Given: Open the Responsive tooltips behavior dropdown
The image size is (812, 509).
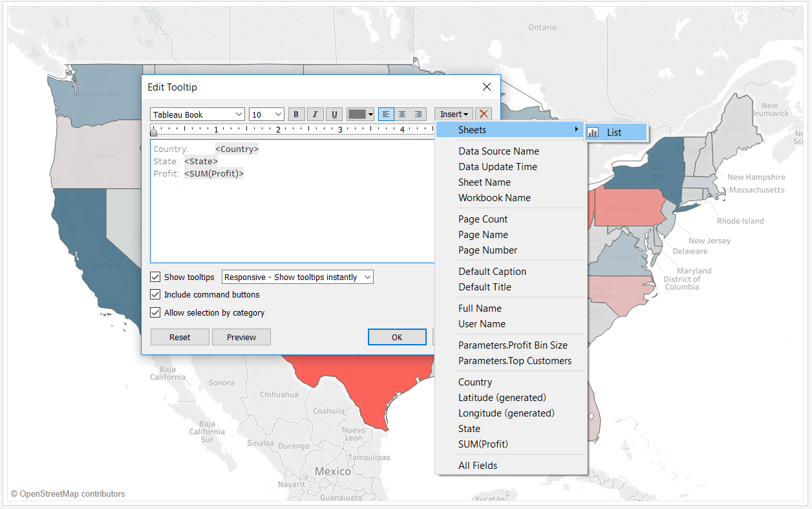Looking at the screenshot, I should pos(297,276).
